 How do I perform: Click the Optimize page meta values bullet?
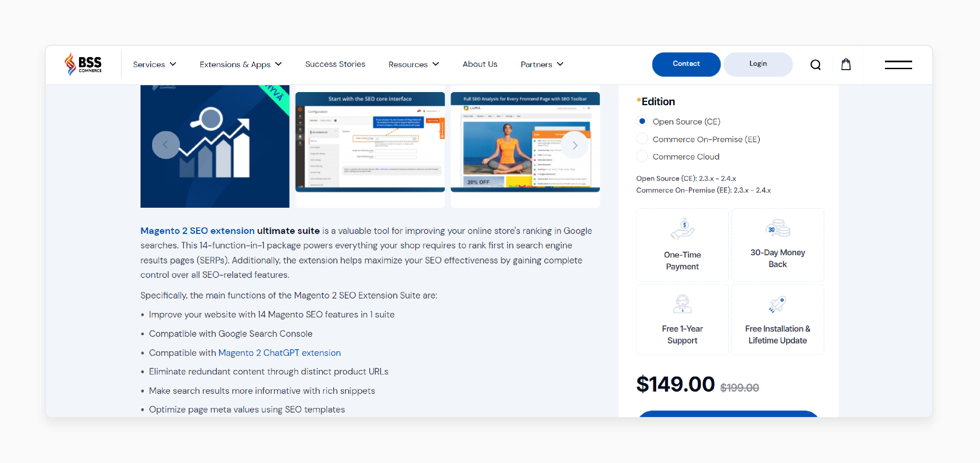pos(246,409)
